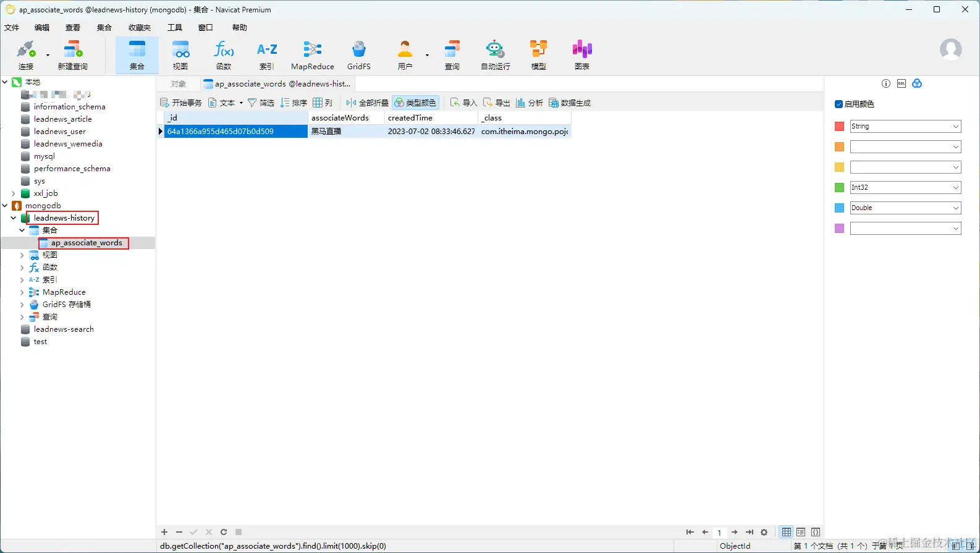Click 筛选 filter button
Screen dimensions: 980x553
(x=261, y=103)
